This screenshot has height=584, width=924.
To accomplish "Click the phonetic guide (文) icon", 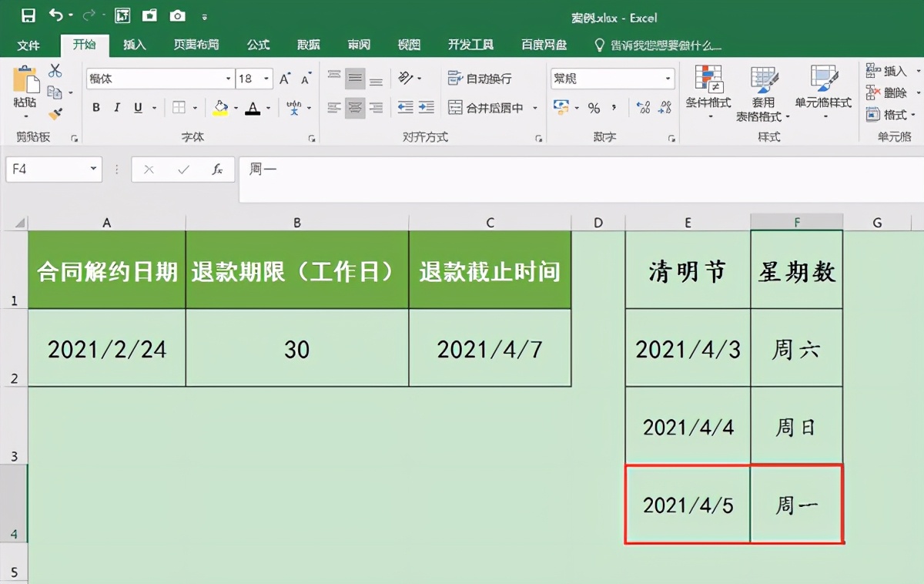I will point(294,108).
